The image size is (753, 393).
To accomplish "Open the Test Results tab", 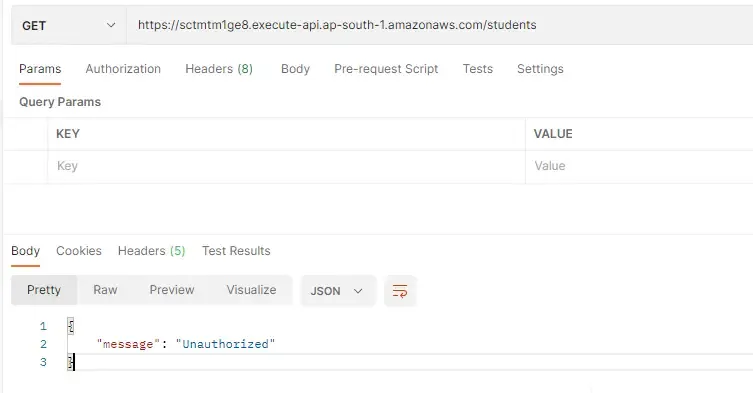I will pos(236,251).
